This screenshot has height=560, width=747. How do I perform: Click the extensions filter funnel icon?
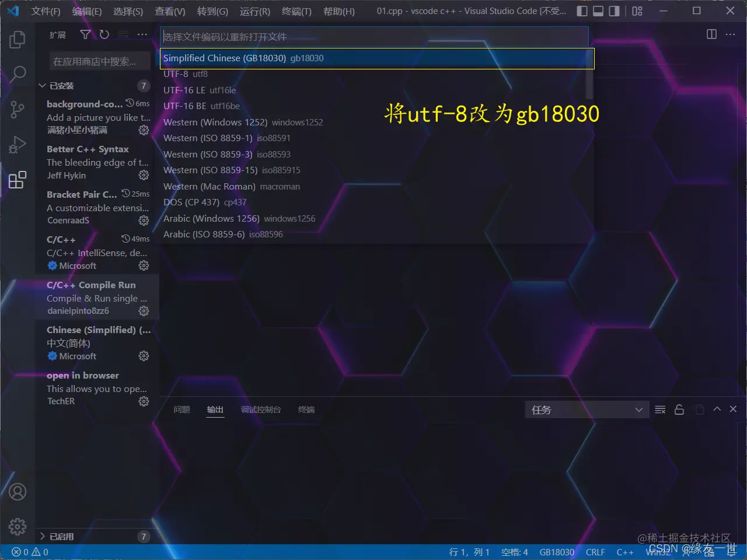pyautogui.click(x=85, y=35)
